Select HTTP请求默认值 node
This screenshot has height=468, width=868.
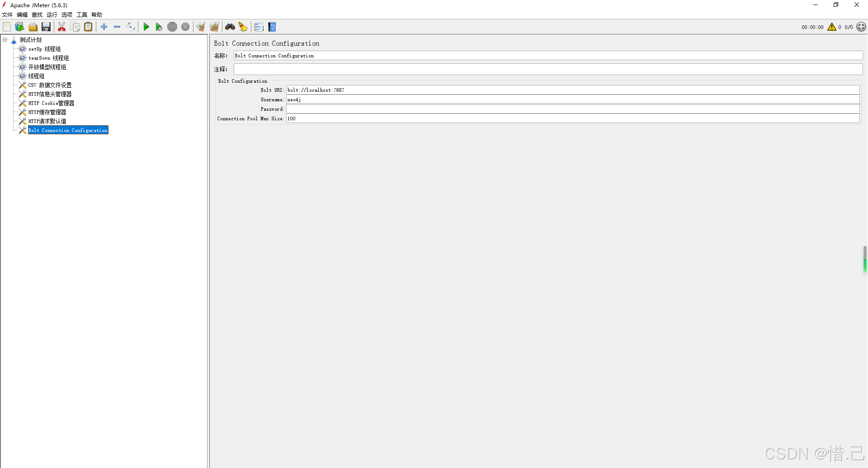click(x=47, y=121)
